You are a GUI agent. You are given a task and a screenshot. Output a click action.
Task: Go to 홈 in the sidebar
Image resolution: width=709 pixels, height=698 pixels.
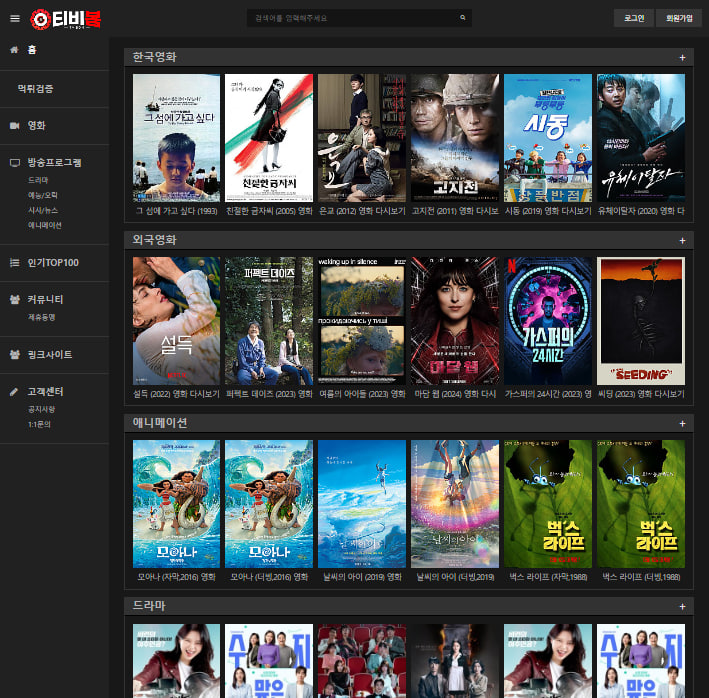[x=32, y=50]
